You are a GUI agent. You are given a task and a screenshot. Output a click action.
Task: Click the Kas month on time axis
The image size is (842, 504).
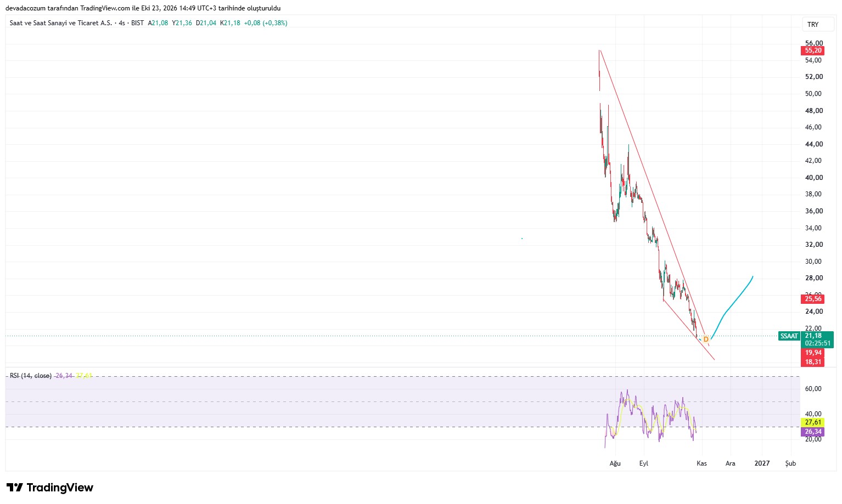pyautogui.click(x=701, y=463)
